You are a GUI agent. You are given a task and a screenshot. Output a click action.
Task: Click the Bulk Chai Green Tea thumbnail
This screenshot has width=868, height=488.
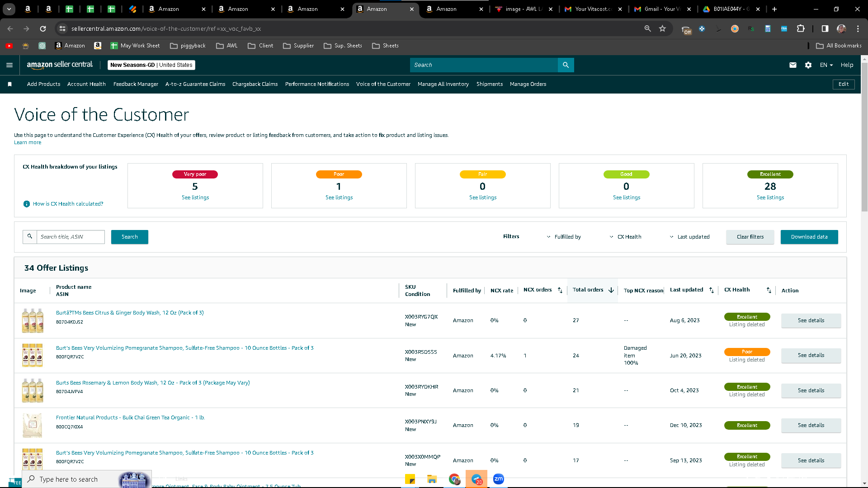[33, 425]
